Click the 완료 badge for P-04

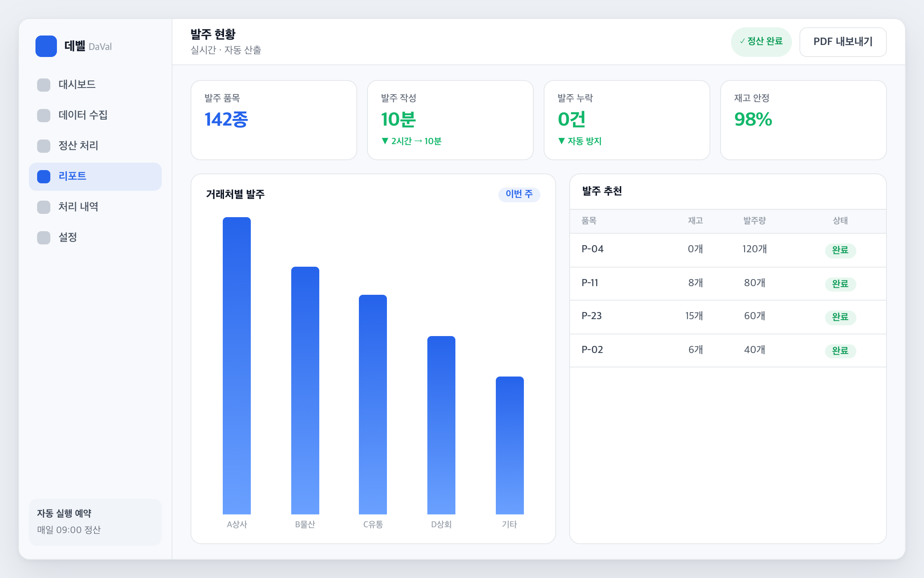(x=840, y=250)
